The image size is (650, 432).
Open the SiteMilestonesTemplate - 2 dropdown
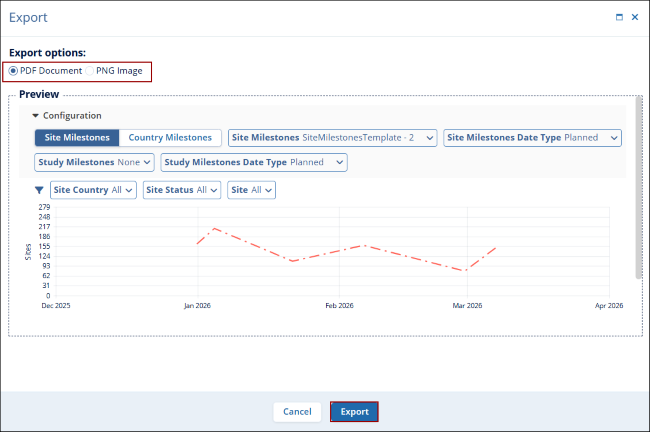pos(333,138)
